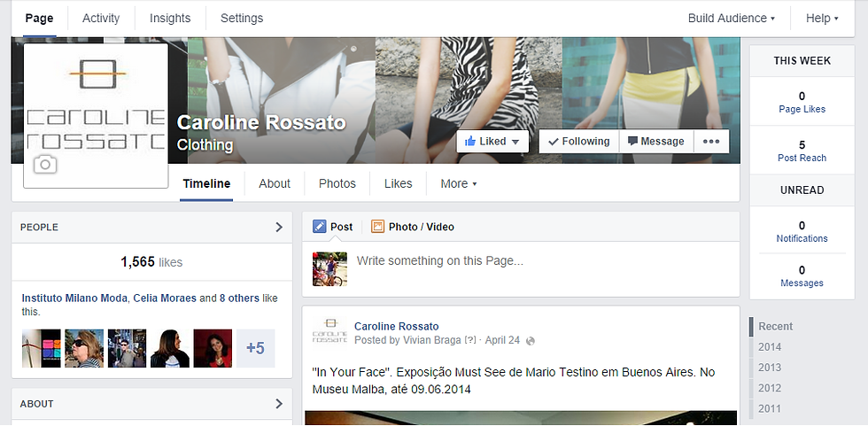The width and height of the screenshot is (868, 426).
Task: Select the Post composer tab
Action: click(333, 227)
